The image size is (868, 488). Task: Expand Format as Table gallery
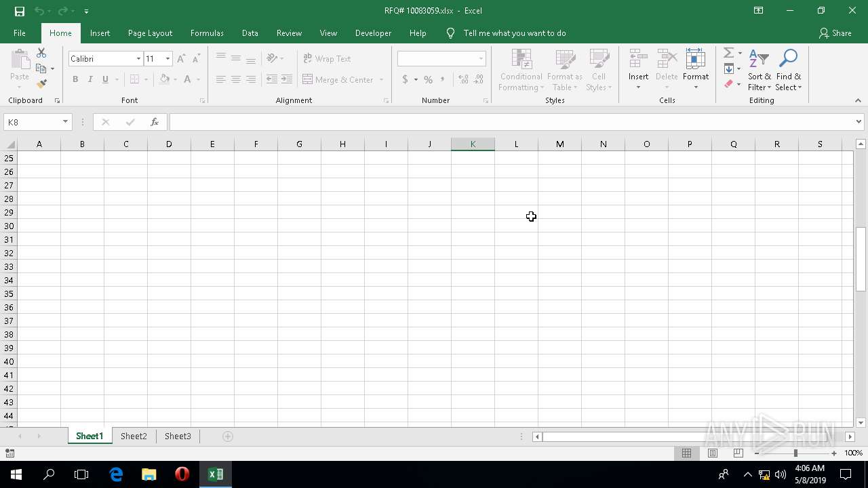(x=564, y=70)
